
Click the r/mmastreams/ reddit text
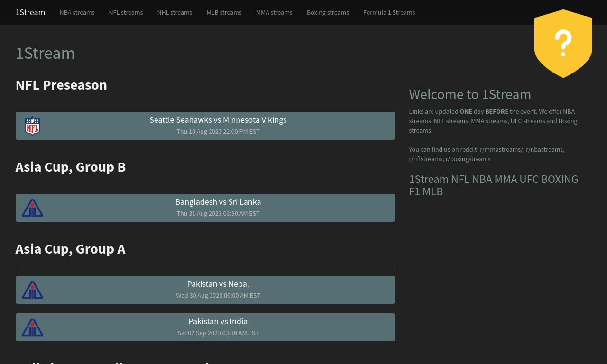[502, 149]
